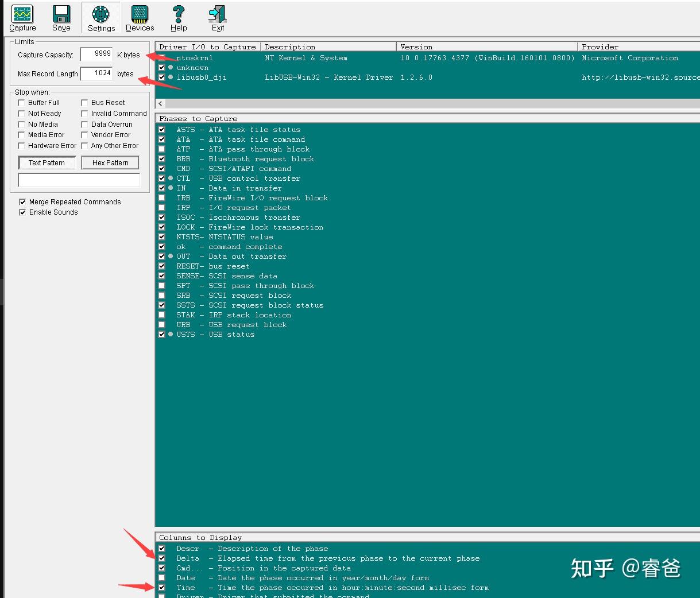Toggle the Time column checkbox
700x598 pixels.
[162, 588]
